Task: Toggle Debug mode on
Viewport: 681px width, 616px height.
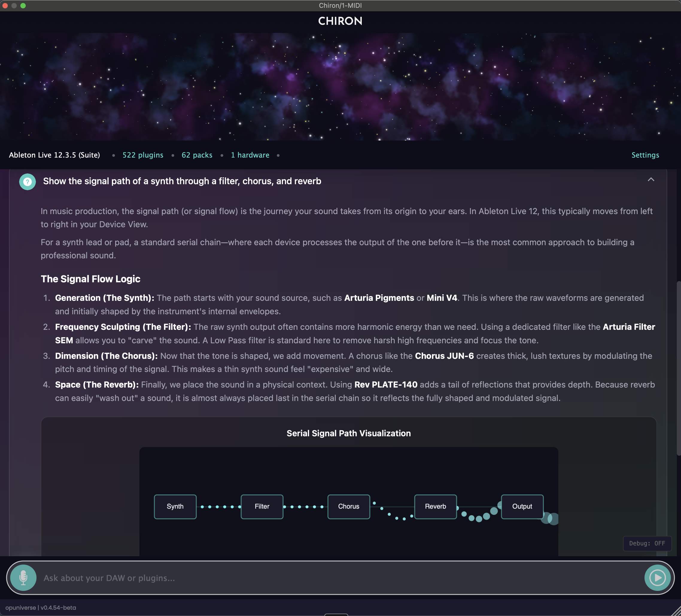Action: click(647, 543)
